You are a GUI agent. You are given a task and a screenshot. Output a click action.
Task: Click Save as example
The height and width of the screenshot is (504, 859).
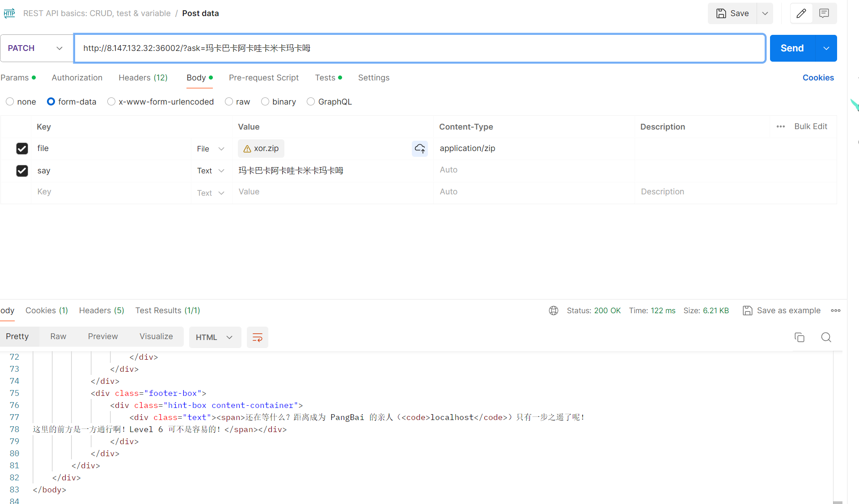[782, 311]
